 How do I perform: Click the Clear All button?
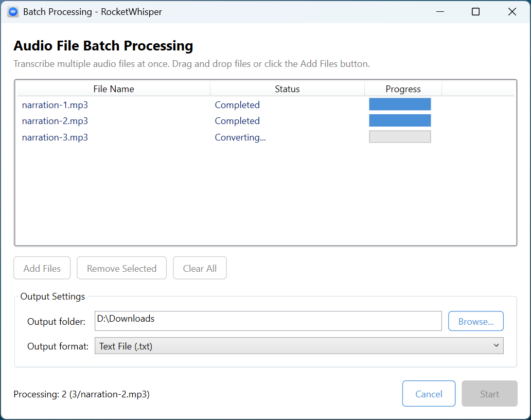[200, 268]
